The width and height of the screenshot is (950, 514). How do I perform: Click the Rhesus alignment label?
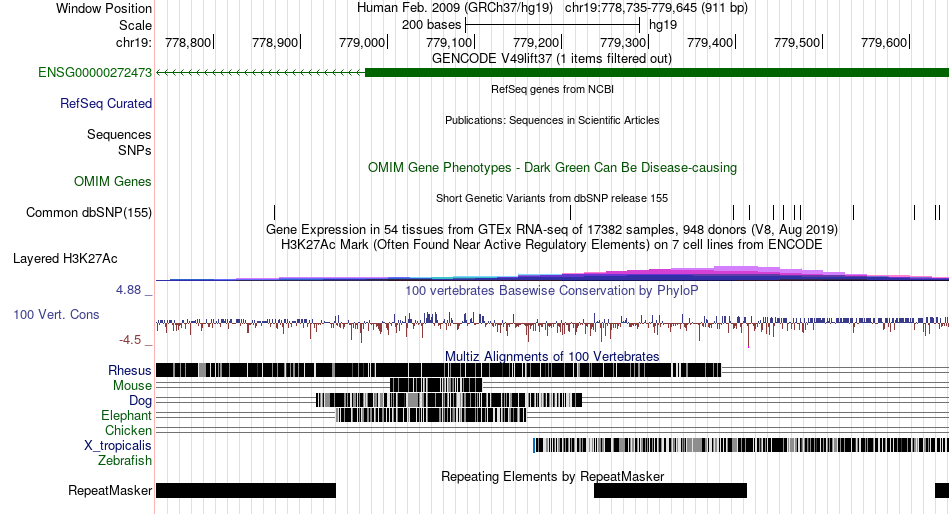(130, 370)
